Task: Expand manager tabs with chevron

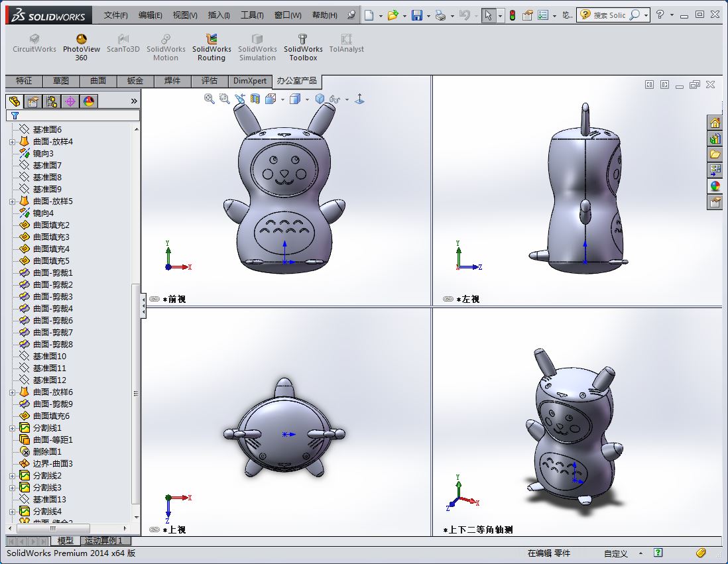Action: click(x=134, y=101)
